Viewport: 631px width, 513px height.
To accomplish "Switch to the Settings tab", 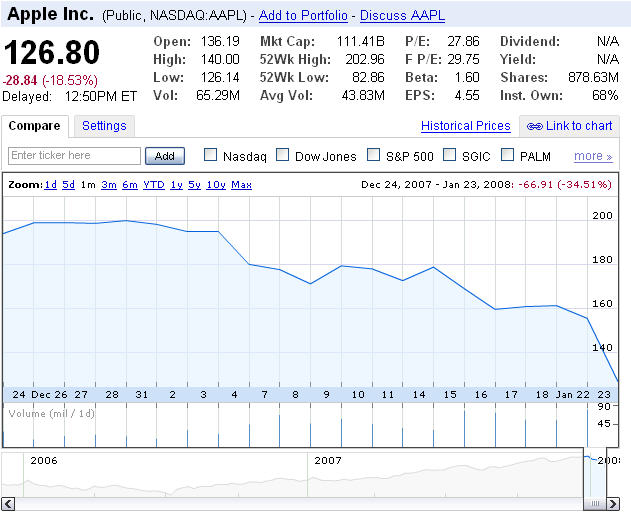I will coord(104,126).
